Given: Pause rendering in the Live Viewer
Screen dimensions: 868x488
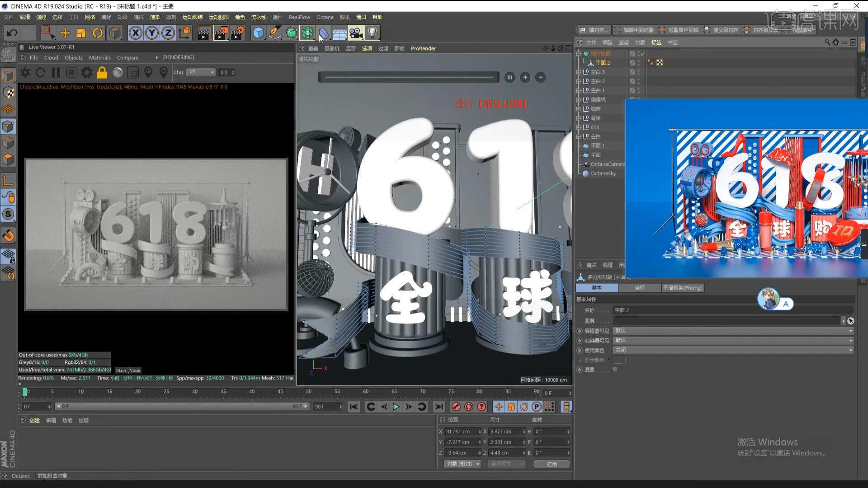Looking at the screenshot, I should coord(56,73).
